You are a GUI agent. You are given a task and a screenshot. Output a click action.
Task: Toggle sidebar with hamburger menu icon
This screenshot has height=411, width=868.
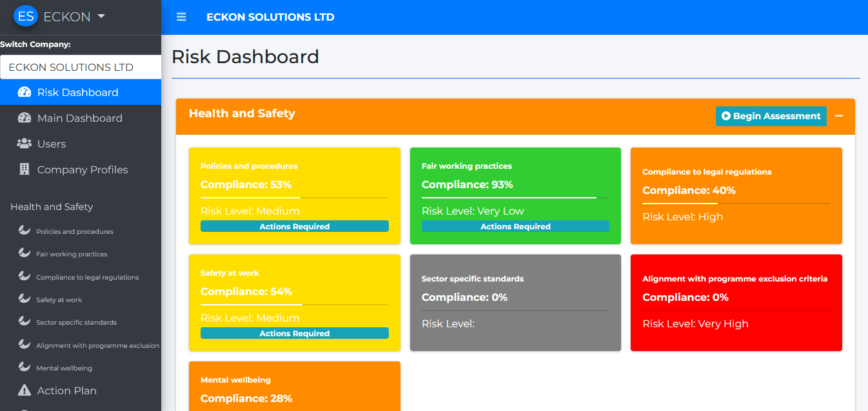(181, 17)
